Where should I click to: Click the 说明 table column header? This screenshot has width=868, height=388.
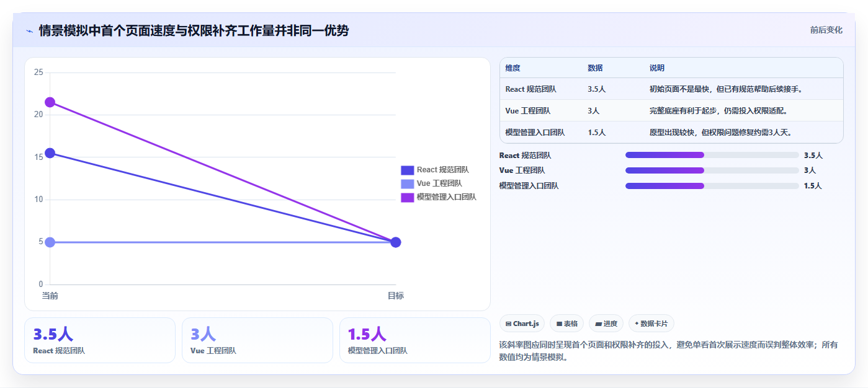pyautogui.click(x=657, y=68)
